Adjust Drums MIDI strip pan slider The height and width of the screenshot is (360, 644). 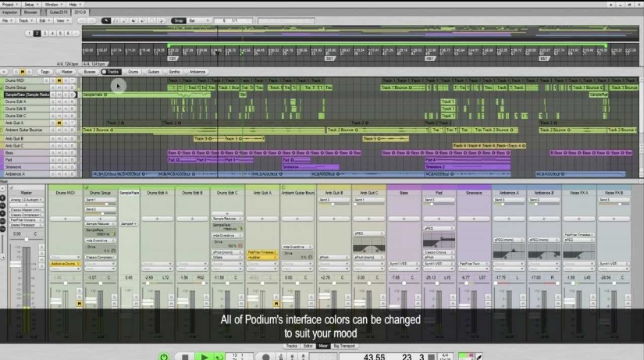pos(66,283)
